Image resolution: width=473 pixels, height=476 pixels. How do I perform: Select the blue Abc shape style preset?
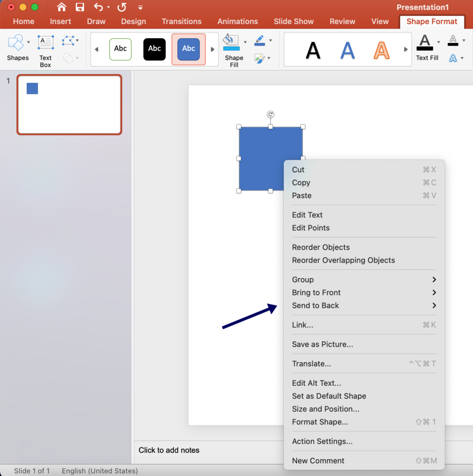click(188, 49)
